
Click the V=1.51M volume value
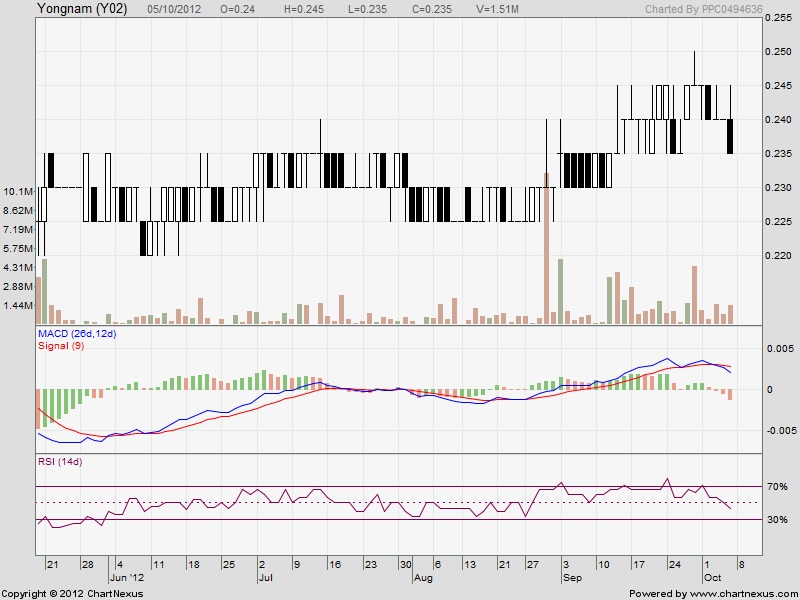click(x=497, y=9)
